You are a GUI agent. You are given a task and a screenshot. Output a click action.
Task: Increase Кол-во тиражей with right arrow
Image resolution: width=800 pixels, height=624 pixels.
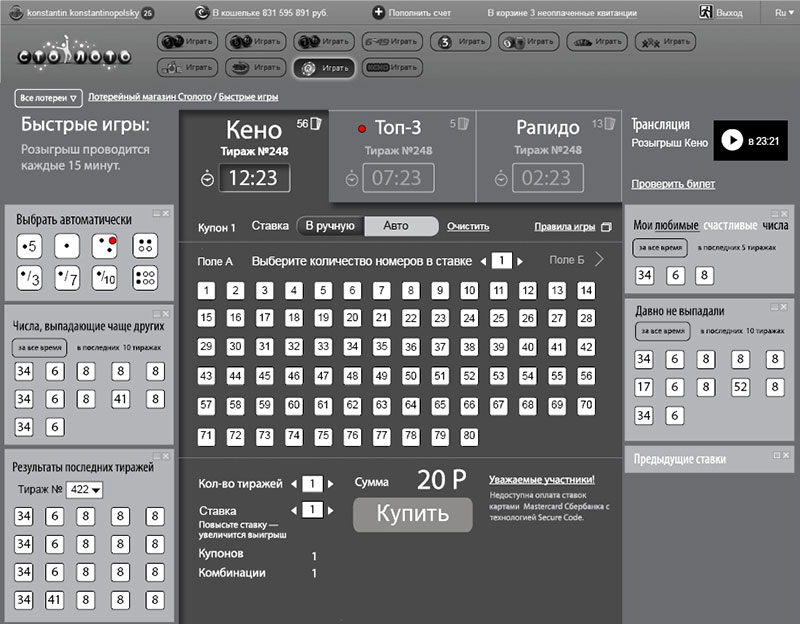coord(330,484)
